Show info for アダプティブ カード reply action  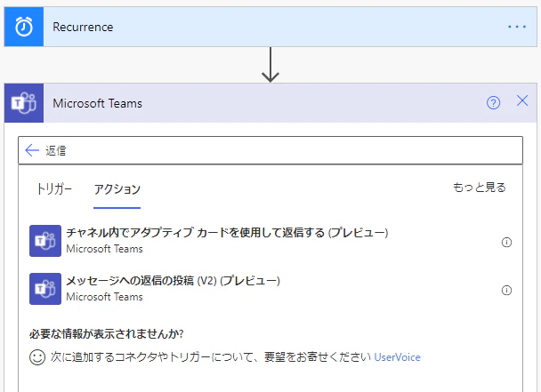pos(506,243)
